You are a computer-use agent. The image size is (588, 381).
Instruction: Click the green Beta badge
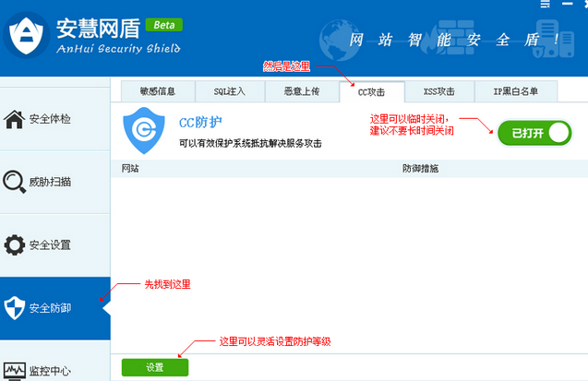pyautogui.click(x=164, y=25)
